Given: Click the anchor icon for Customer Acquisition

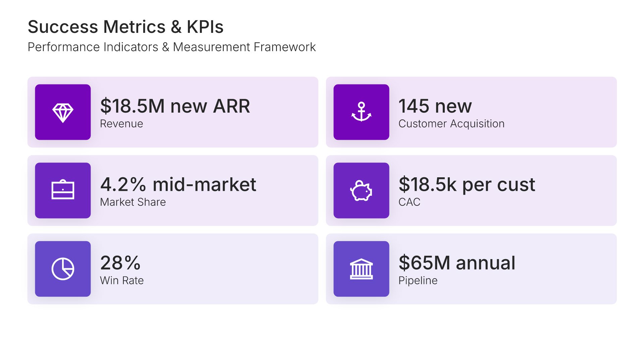Looking at the screenshot, I should click(361, 112).
